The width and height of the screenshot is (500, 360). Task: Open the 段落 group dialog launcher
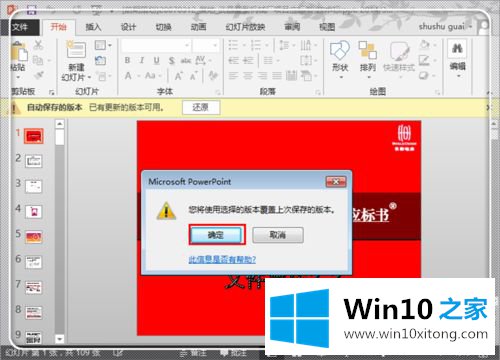(x=318, y=92)
